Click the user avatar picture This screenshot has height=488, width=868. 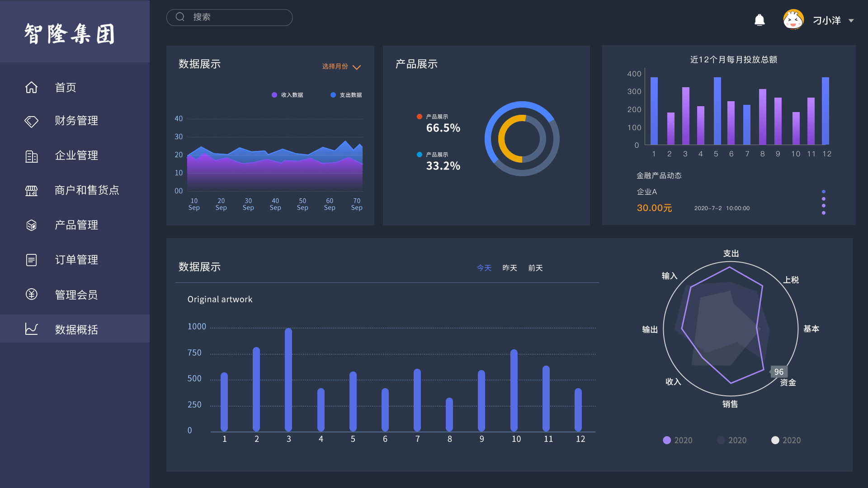click(x=793, y=20)
